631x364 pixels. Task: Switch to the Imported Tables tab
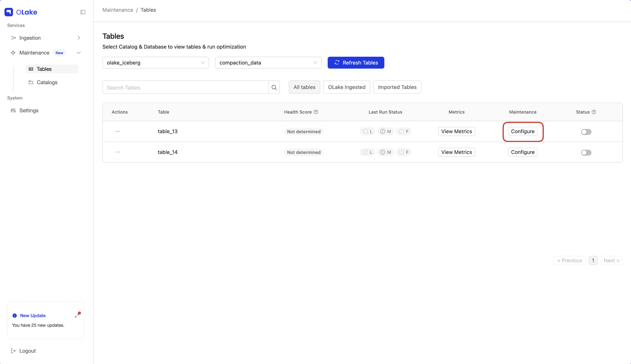pyautogui.click(x=397, y=87)
